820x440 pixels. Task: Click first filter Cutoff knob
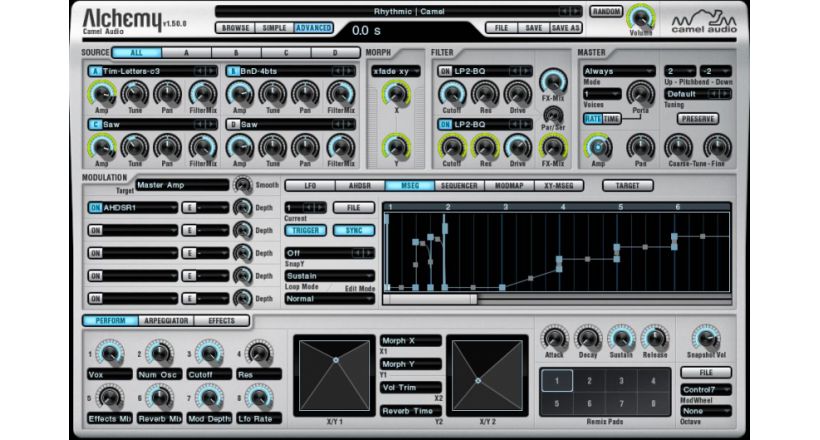click(x=452, y=94)
